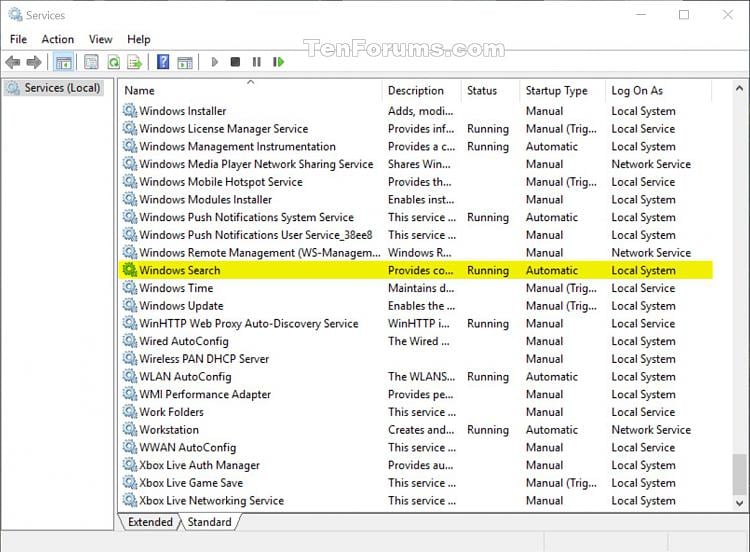
Task: Click the gear icon beside Windows Search
Action: point(130,270)
